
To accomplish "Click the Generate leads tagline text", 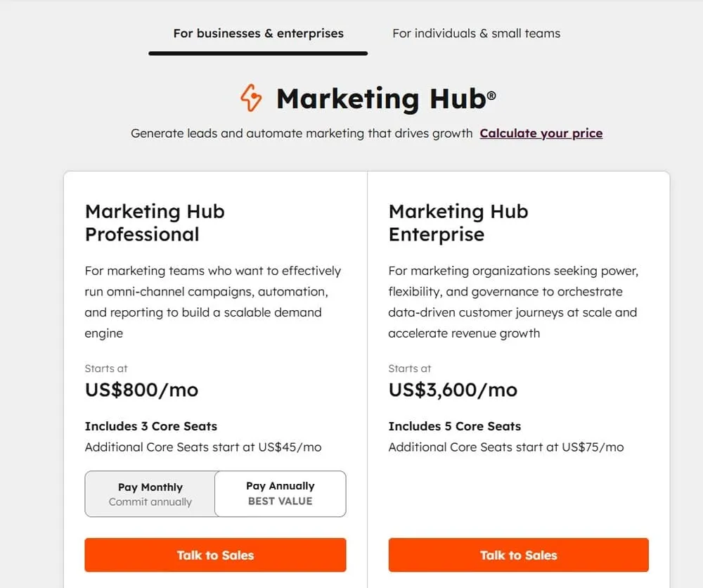I will coord(301,133).
